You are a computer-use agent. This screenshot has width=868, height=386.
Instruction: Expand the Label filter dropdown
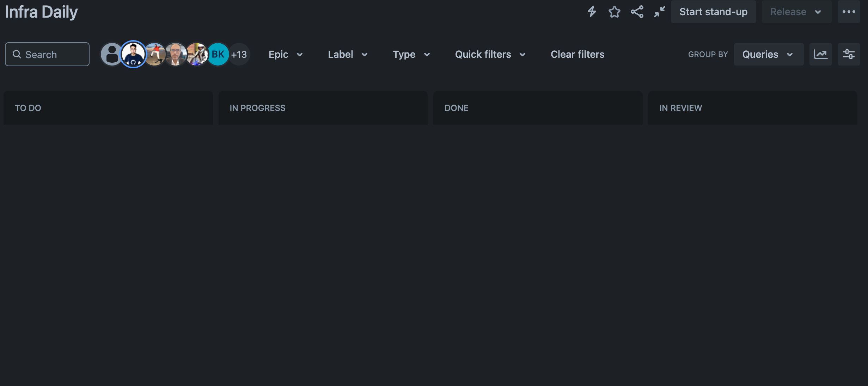(348, 54)
